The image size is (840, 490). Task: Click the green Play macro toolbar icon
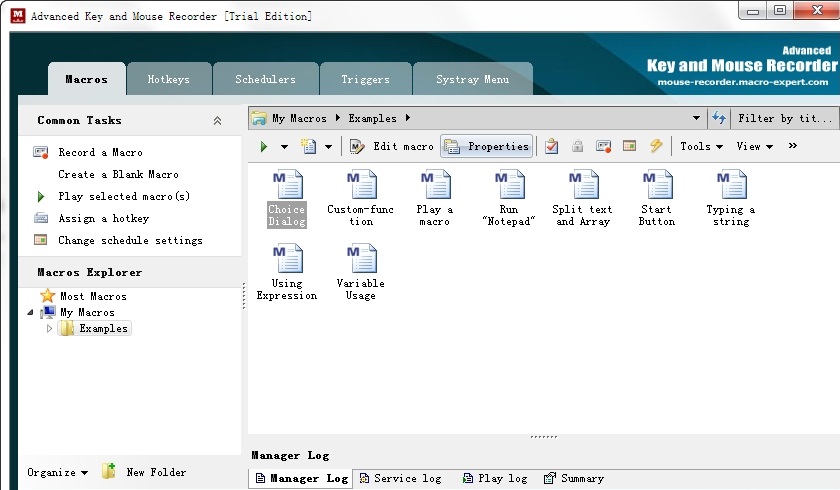pyautogui.click(x=264, y=146)
